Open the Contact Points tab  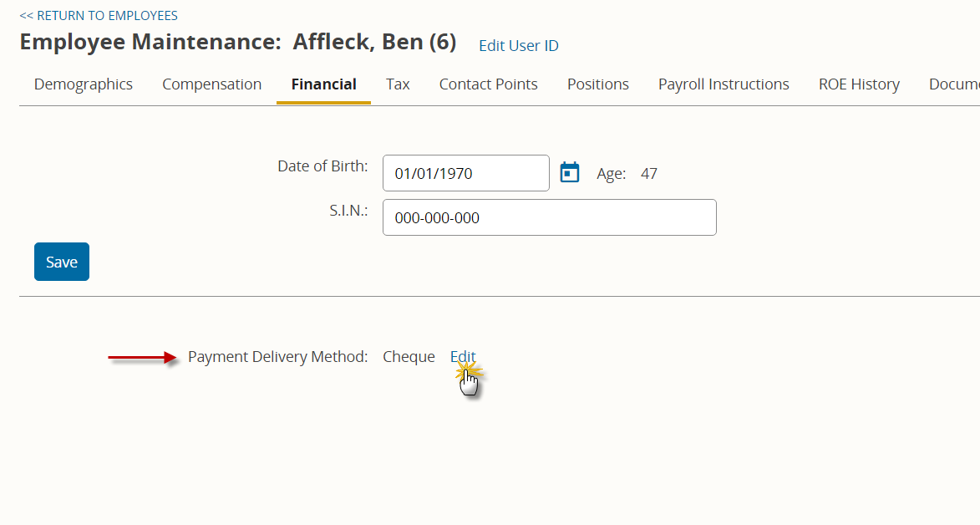click(488, 84)
